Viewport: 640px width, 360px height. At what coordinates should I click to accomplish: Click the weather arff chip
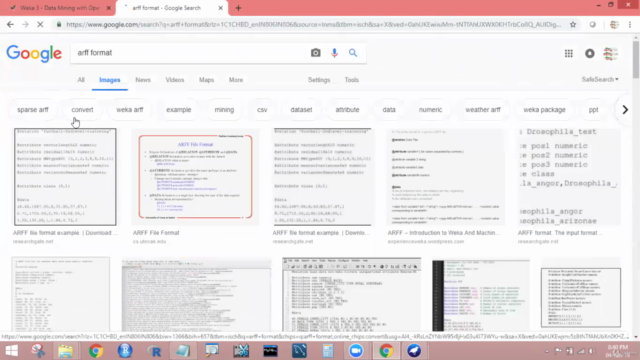[x=483, y=110]
